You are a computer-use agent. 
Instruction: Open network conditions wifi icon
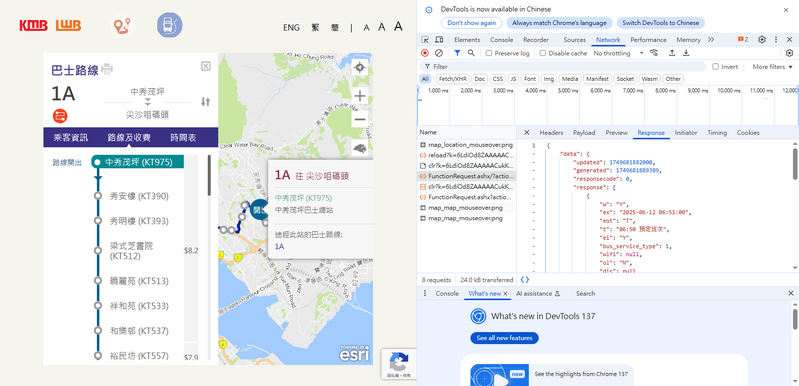click(654, 53)
